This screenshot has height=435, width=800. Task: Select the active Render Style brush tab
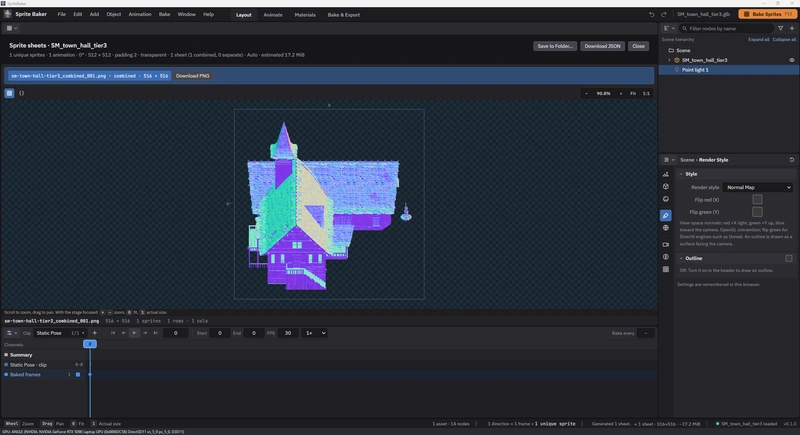[x=666, y=216]
